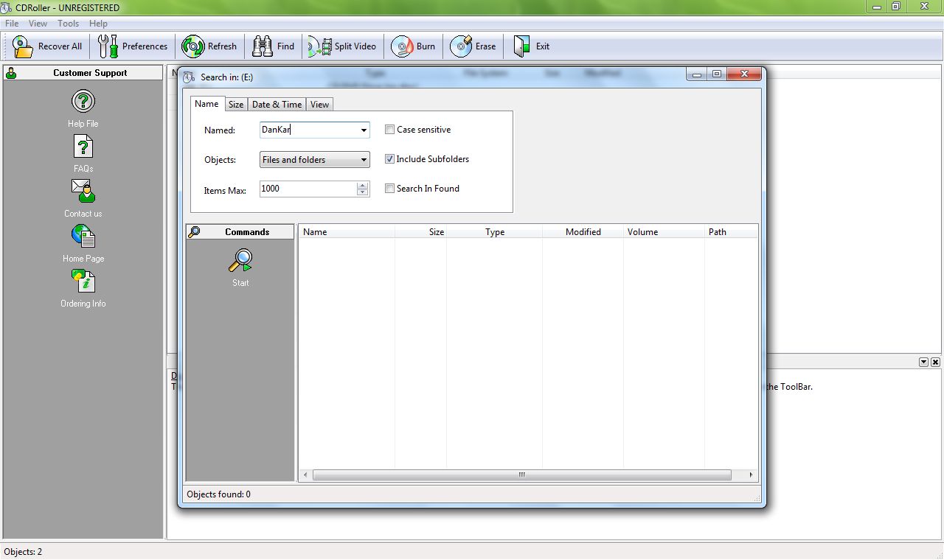
Task: Increase Items Max with up spinner
Action: click(362, 185)
